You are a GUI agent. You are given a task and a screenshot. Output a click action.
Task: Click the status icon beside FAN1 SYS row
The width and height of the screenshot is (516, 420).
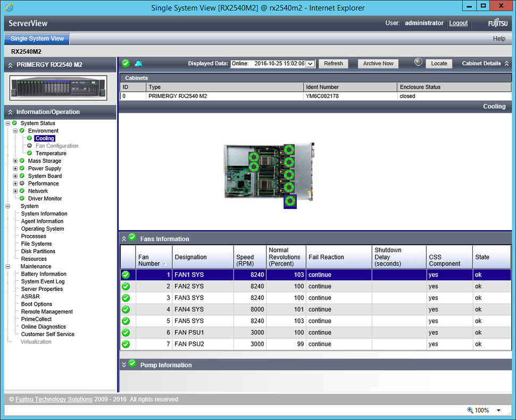(x=126, y=275)
